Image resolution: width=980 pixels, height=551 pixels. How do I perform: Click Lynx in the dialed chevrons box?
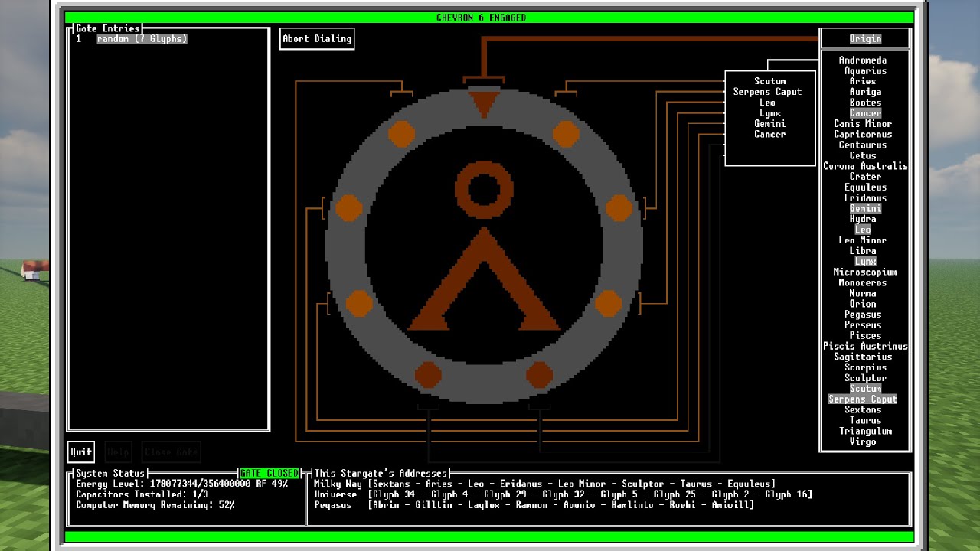click(x=769, y=113)
